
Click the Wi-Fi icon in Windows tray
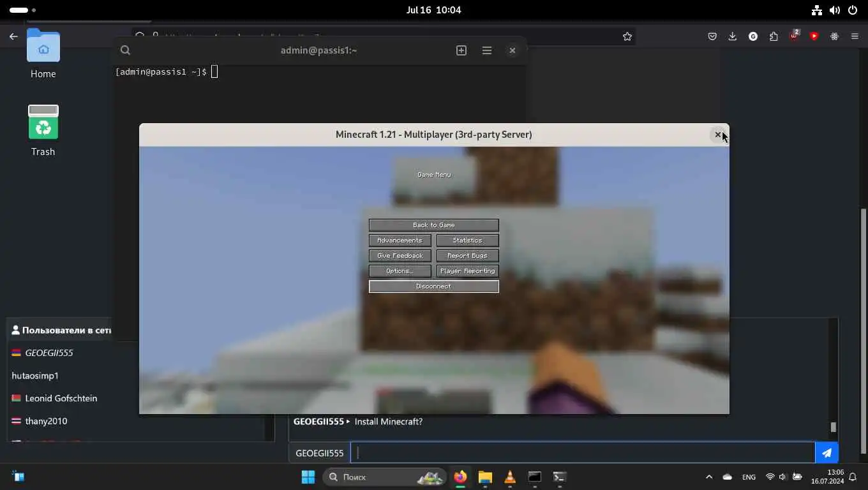pos(770,477)
